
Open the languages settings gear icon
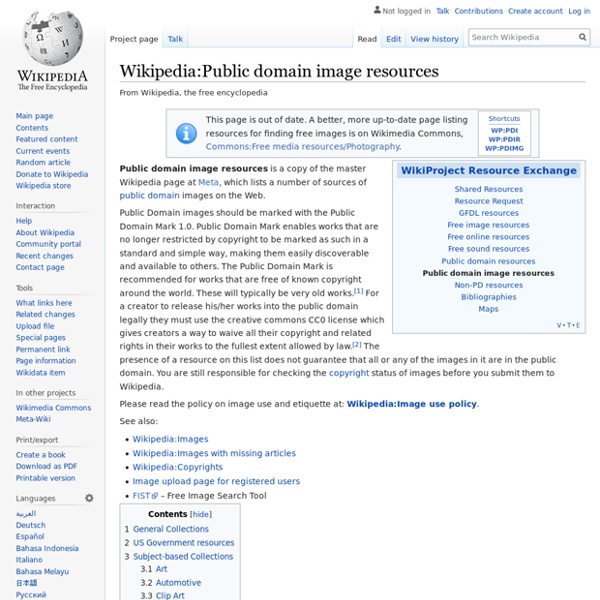coord(89,498)
